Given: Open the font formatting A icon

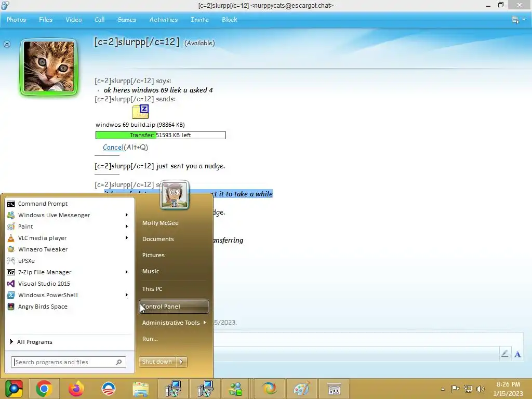Looking at the screenshot, I should coord(517,354).
